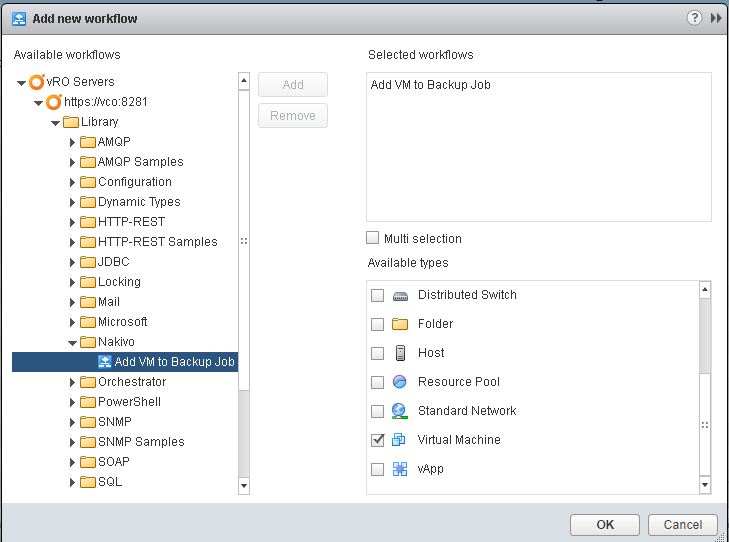The image size is (729, 542).
Task: Click the Locking folder icon
Action: 87,282
